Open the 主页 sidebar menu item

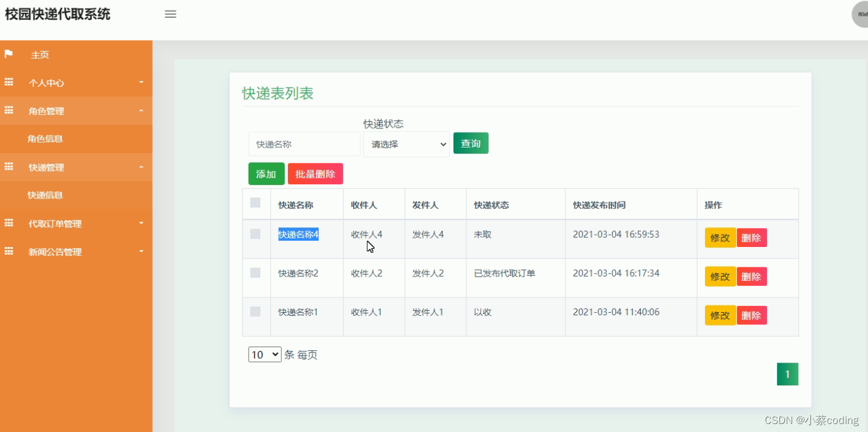[x=39, y=54]
